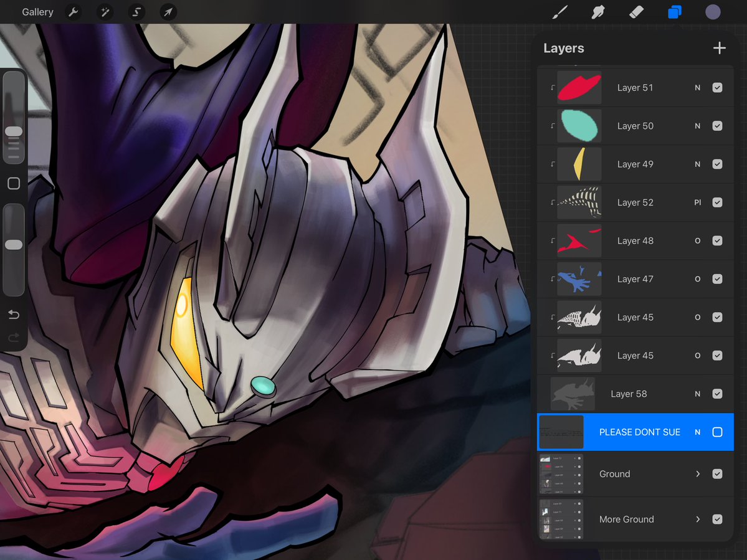This screenshot has width=747, height=560.
Task: Tap Ground group thumbnail
Action: pyautogui.click(x=561, y=474)
